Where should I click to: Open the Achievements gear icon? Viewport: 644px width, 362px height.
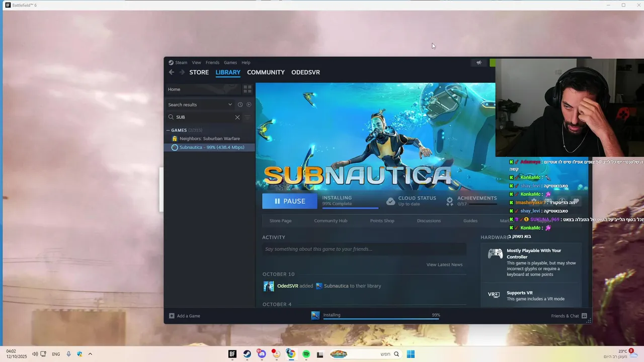point(450,201)
